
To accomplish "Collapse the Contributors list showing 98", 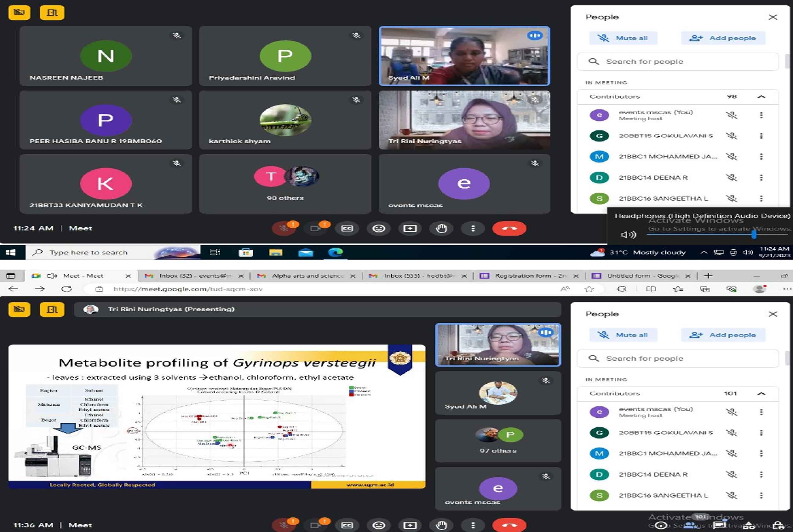I will point(761,97).
